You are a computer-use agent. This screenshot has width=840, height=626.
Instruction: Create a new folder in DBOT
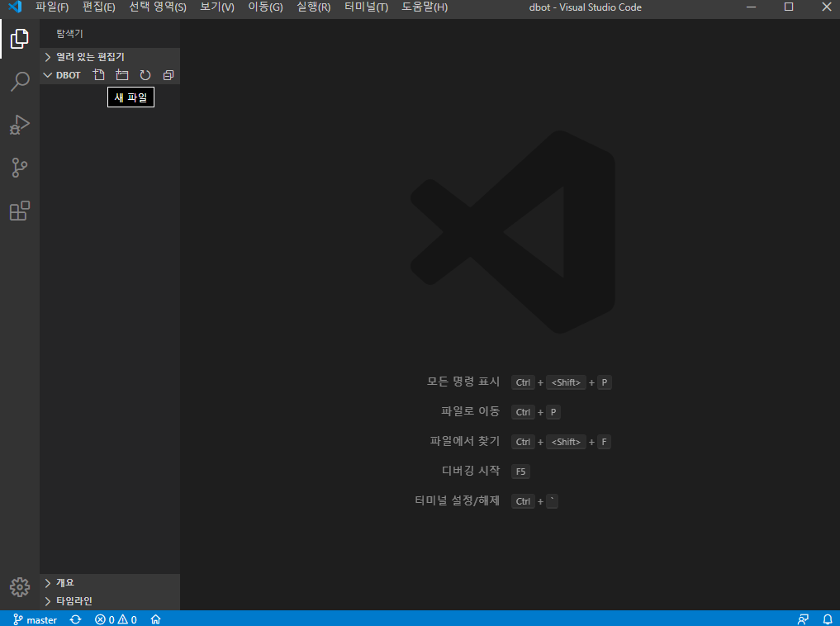pos(122,75)
